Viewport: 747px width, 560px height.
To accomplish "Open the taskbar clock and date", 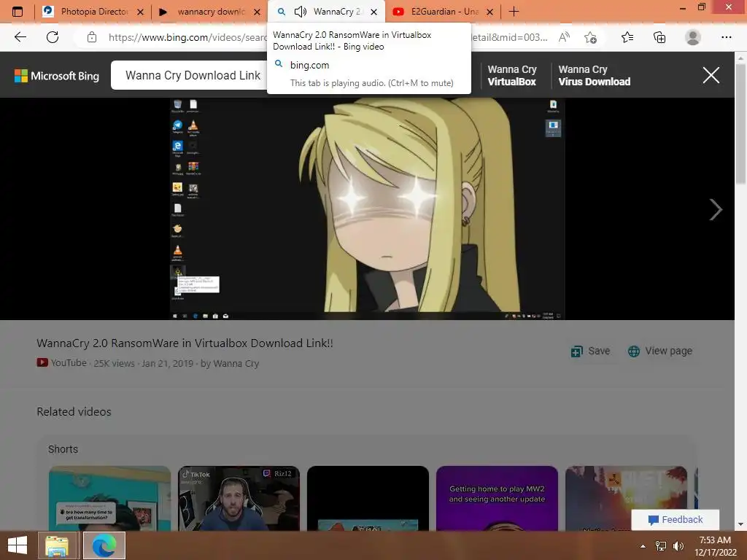I will pos(715,545).
